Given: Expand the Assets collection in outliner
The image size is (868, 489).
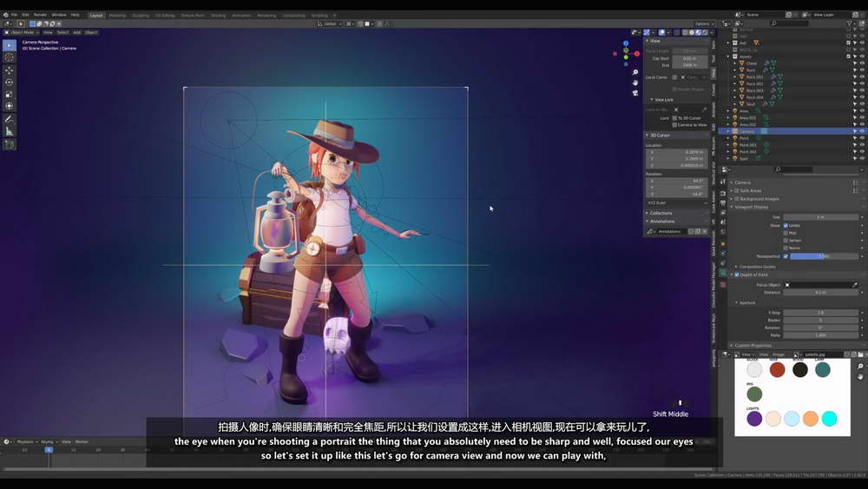Looking at the screenshot, I should point(728,56).
